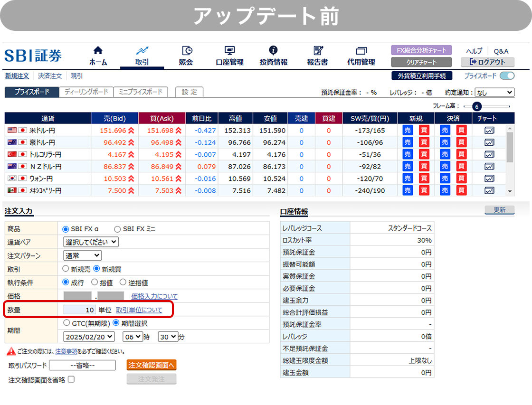The height and width of the screenshot is (405, 532).
Task: Select 期間選択 period option
Action: 116,323
